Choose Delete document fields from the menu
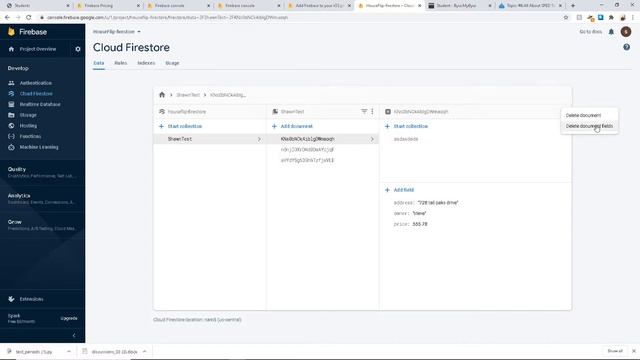The width and height of the screenshot is (640, 360). tap(589, 126)
